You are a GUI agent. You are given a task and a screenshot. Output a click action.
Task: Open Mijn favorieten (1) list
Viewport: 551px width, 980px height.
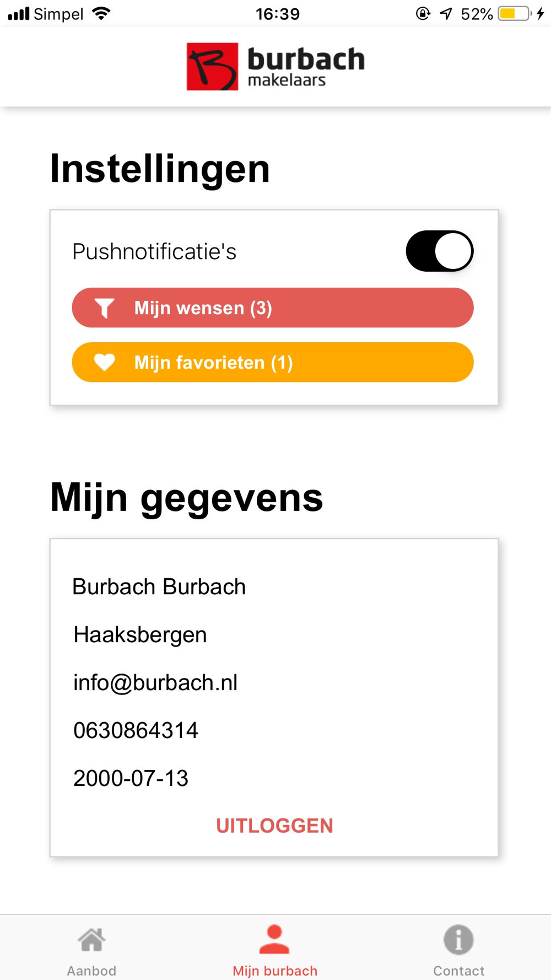(x=273, y=362)
